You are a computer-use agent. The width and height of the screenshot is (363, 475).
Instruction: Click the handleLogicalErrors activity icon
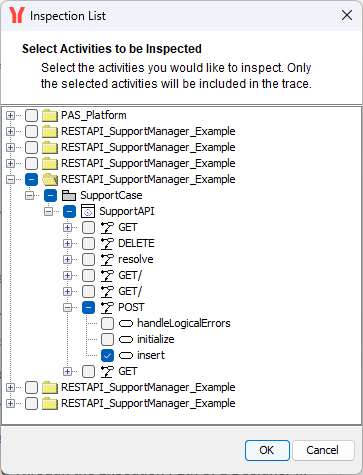(x=126, y=323)
